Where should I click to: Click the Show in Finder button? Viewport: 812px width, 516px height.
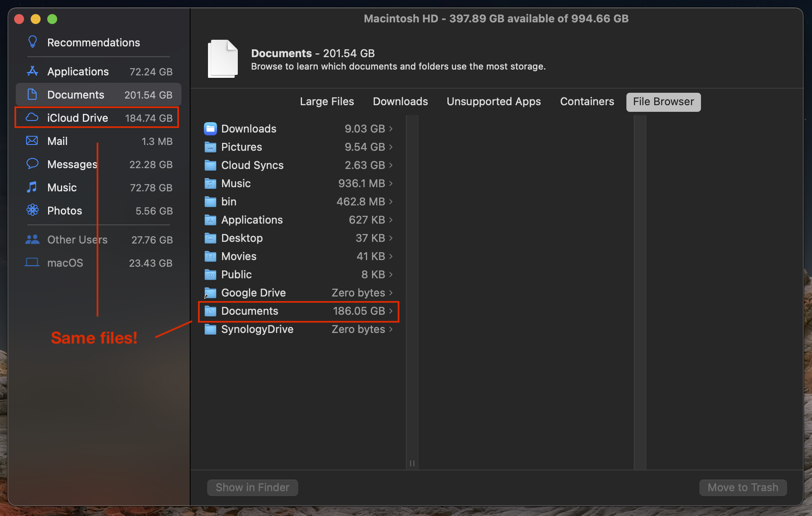click(x=252, y=487)
